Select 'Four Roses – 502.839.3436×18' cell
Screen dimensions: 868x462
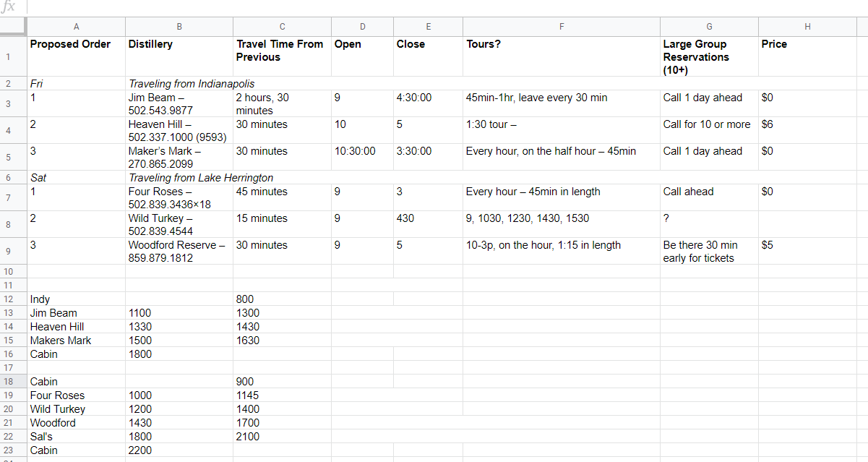(179, 198)
